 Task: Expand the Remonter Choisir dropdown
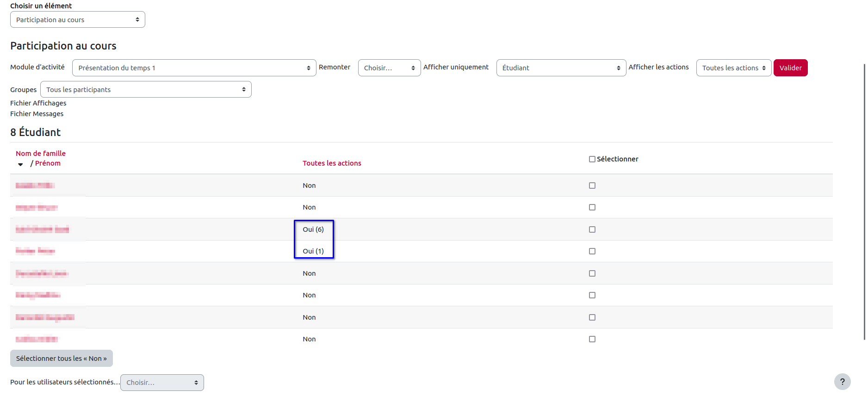pos(389,68)
